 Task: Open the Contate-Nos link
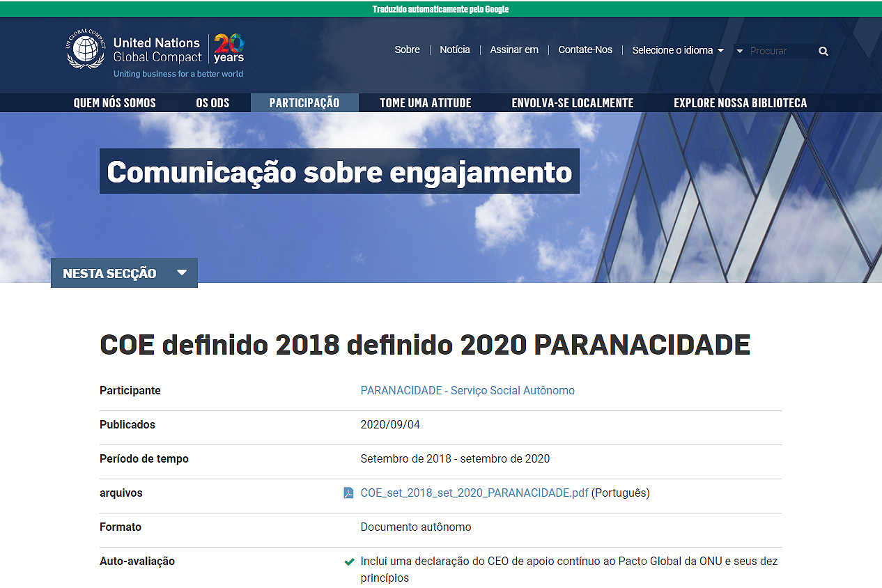click(x=585, y=50)
